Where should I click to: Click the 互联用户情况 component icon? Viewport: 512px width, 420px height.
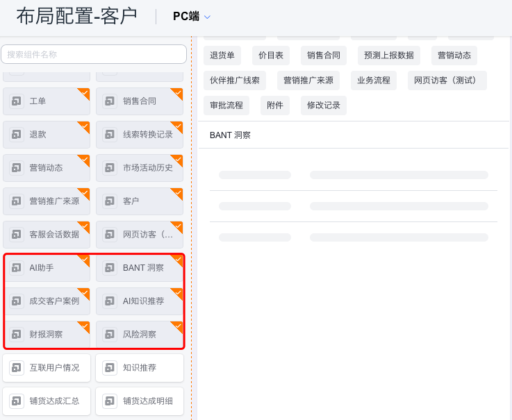tap(17, 368)
